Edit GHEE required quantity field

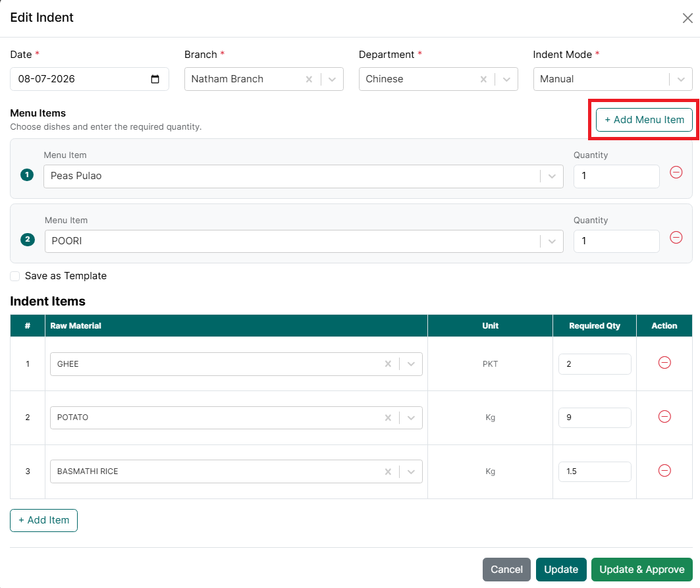click(x=595, y=364)
